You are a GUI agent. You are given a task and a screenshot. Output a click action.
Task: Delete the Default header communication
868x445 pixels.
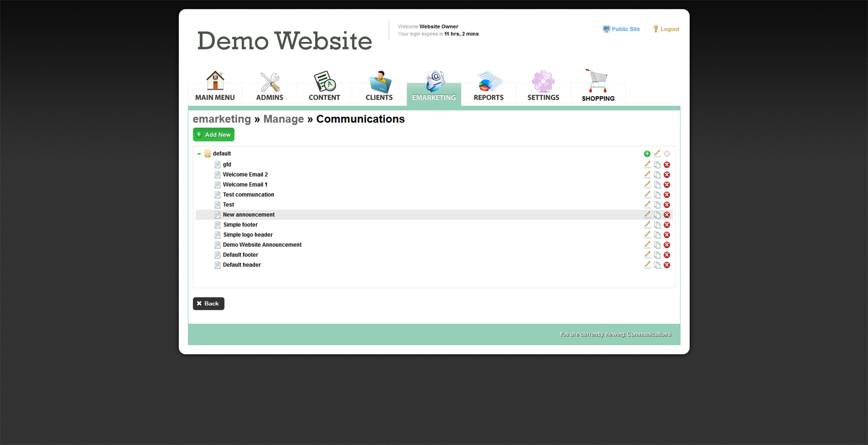[x=667, y=265]
